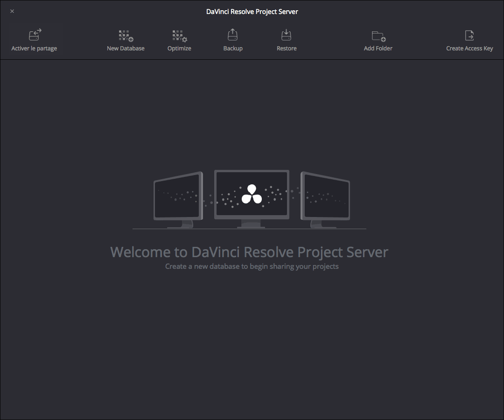Click the Add Folder plus icon

pos(378,35)
